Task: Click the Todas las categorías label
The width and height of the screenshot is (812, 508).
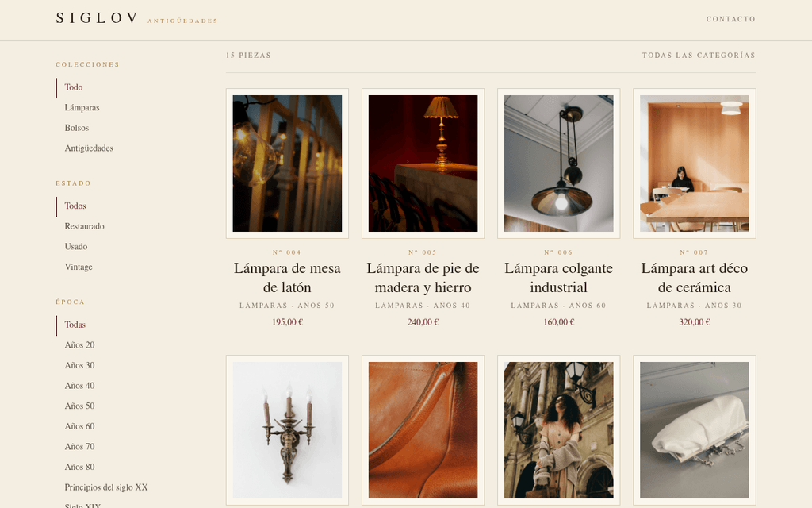Action: (x=699, y=55)
